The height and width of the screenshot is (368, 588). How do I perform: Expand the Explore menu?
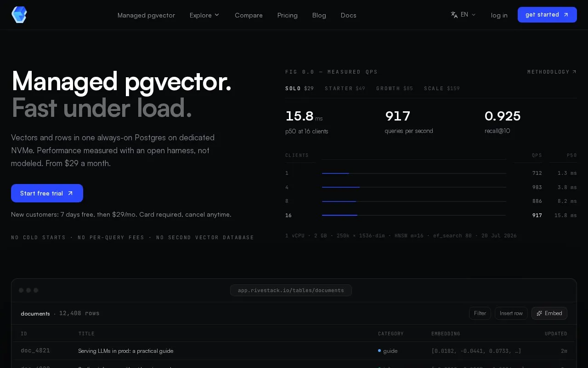(204, 15)
